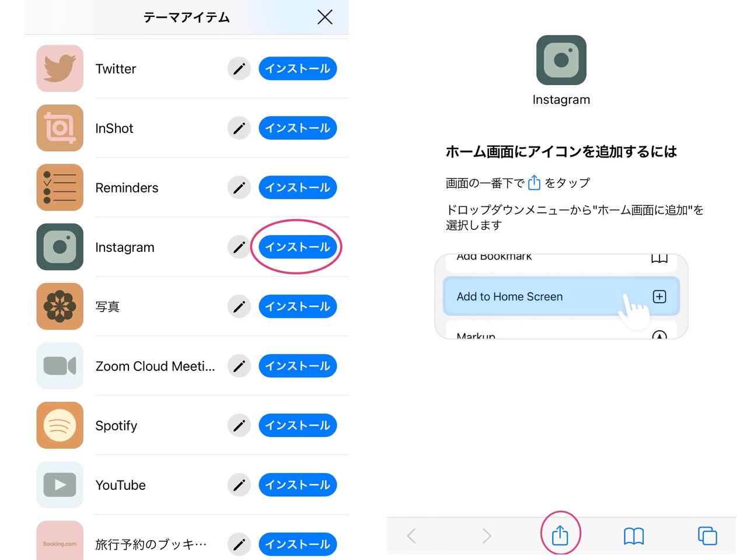The image size is (747, 560).
Task: Select the Spotify label text
Action: tap(116, 426)
